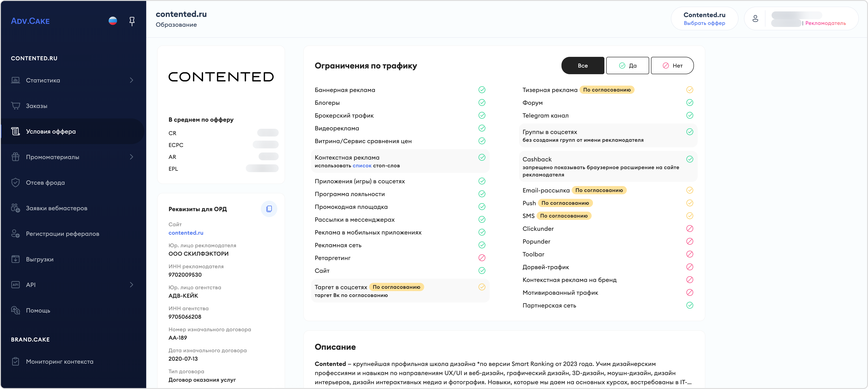Copy the ОРД requisites with the copy icon
The height and width of the screenshot is (389, 868).
click(x=269, y=209)
